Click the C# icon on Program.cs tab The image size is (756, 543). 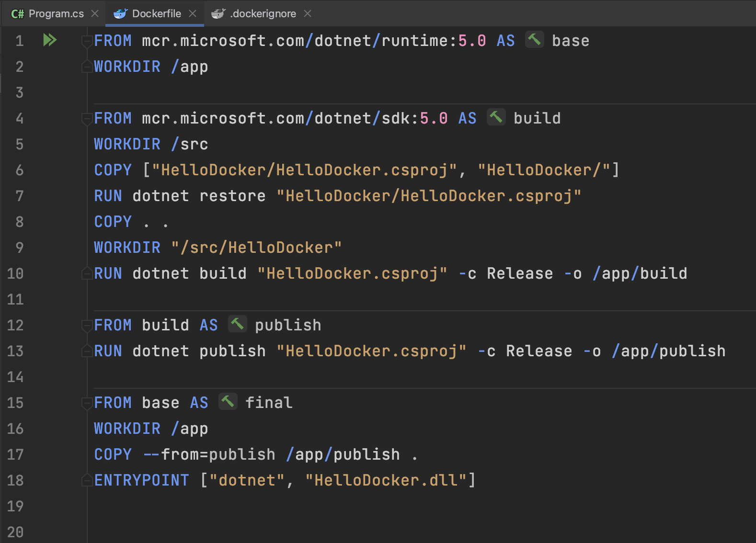tap(17, 14)
